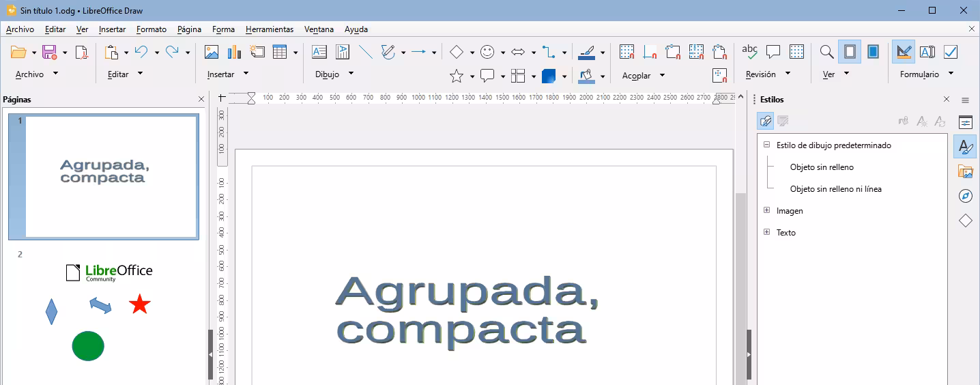Select the diamond Basic Shapes tool

click(x=457, y=52)
